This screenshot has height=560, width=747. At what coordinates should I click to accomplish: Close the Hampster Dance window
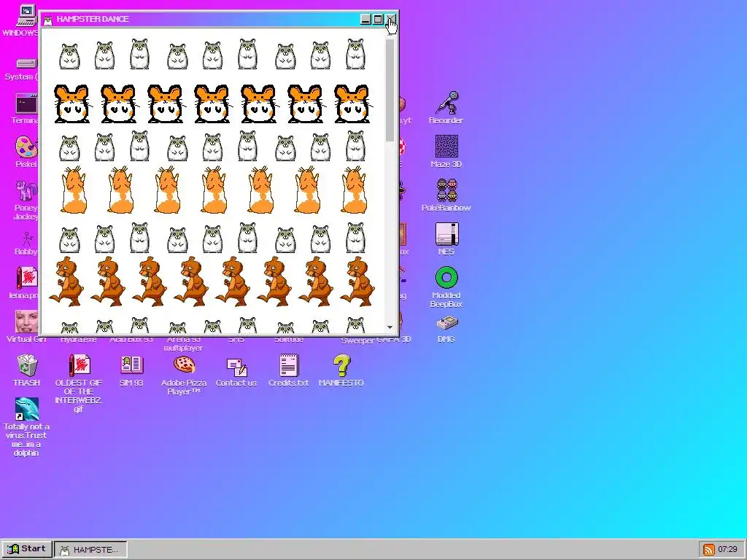[390, 19]
